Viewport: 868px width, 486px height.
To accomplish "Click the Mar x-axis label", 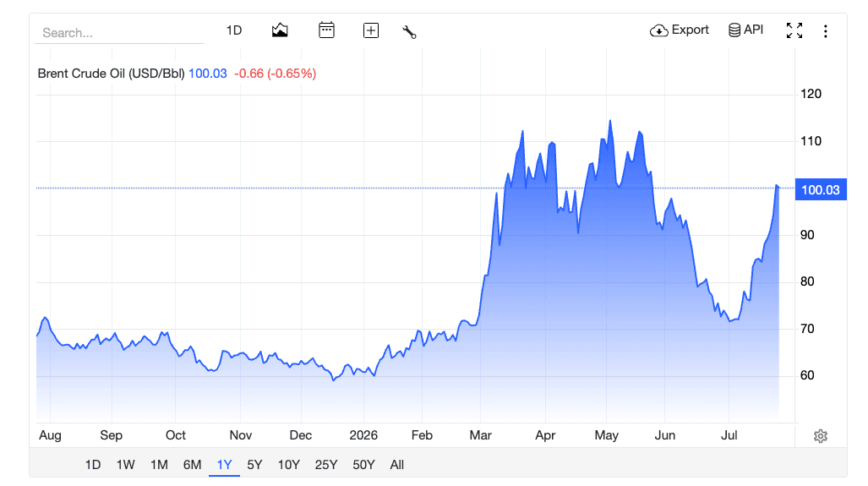I will (481, 435).
